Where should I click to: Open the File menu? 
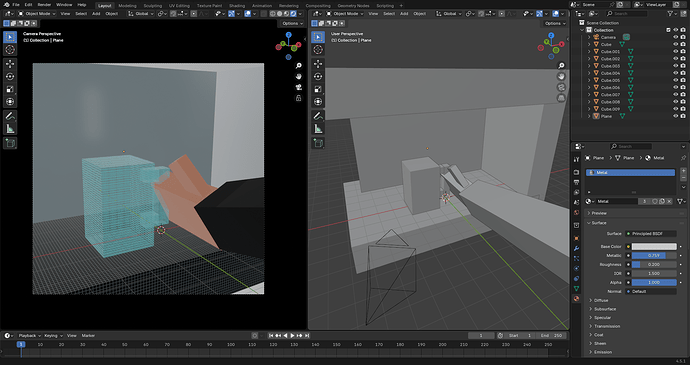(x=16, y=4)
